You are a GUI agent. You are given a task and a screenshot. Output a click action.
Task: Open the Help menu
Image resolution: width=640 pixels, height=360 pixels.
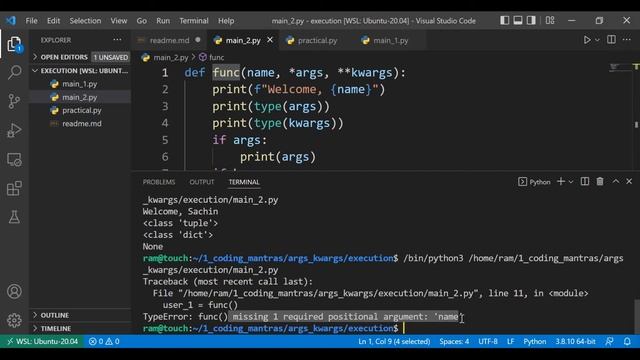pyautogui.click(x=226, y=20)
